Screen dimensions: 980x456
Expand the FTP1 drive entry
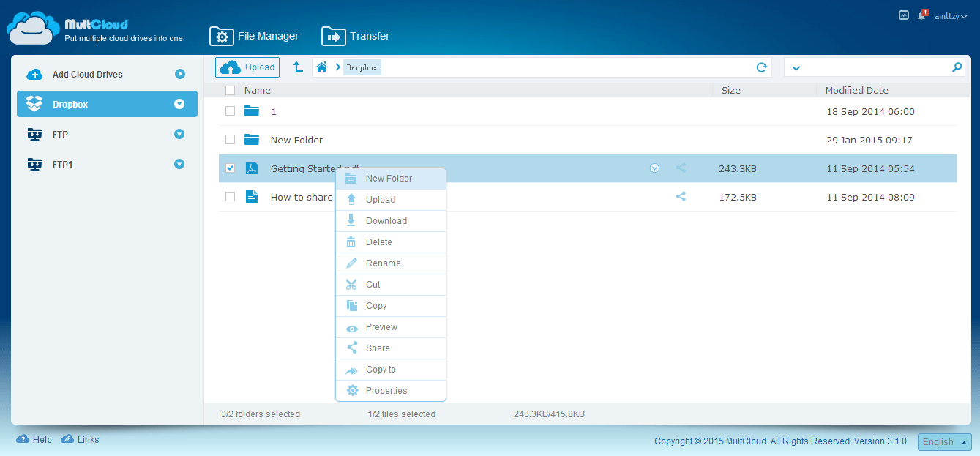(179, 164)
